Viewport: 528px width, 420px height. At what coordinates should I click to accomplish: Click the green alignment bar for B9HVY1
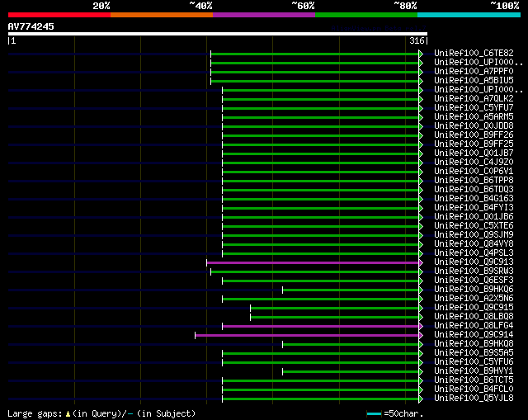[x=351, y=372]
